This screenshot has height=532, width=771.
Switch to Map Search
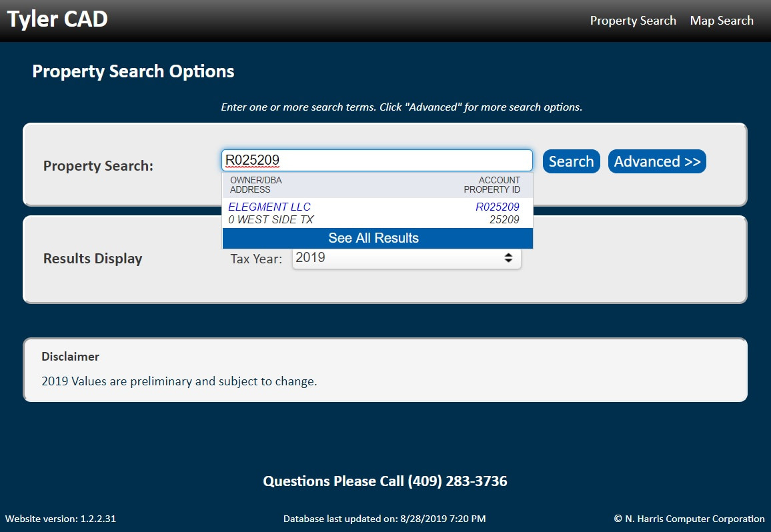tap(721, 21)
